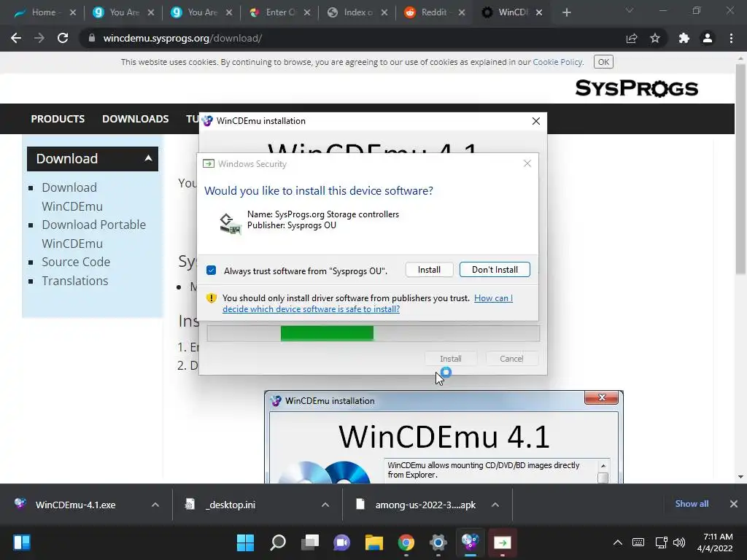Collapse the Download sidebar section

pyautogui.click(x=148, y=158)
